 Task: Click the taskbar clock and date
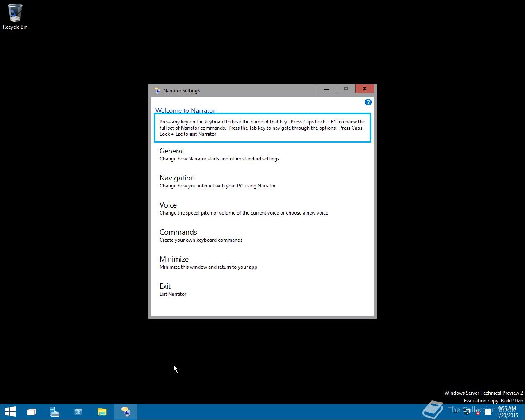pos(507,412)
